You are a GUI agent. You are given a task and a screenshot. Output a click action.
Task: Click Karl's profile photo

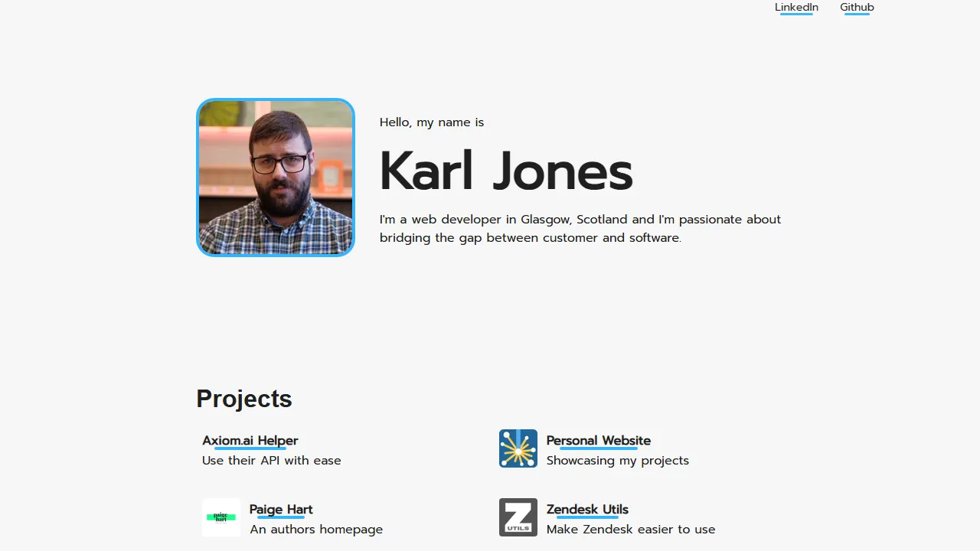pos(276,178)
